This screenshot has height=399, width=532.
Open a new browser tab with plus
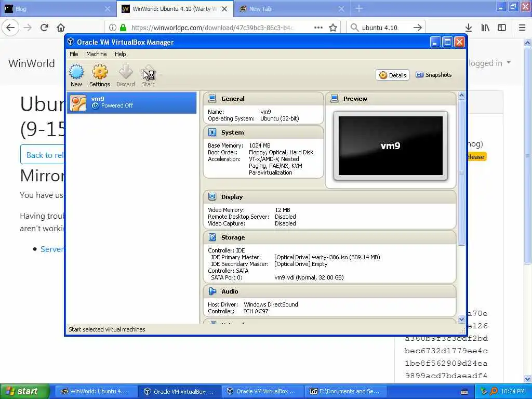click(x=359, y=9)
